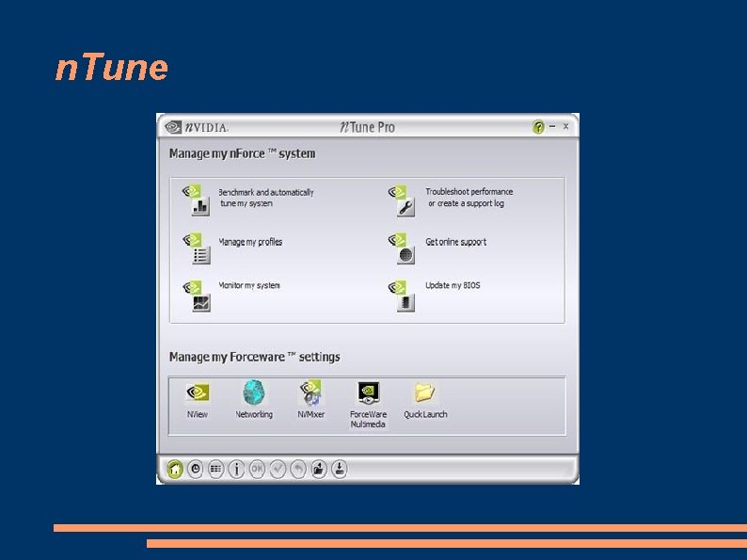Select Update my BIOS
The height and width of the screenshot is (560, 747).
pyautogui.click(x=434, y=296)
